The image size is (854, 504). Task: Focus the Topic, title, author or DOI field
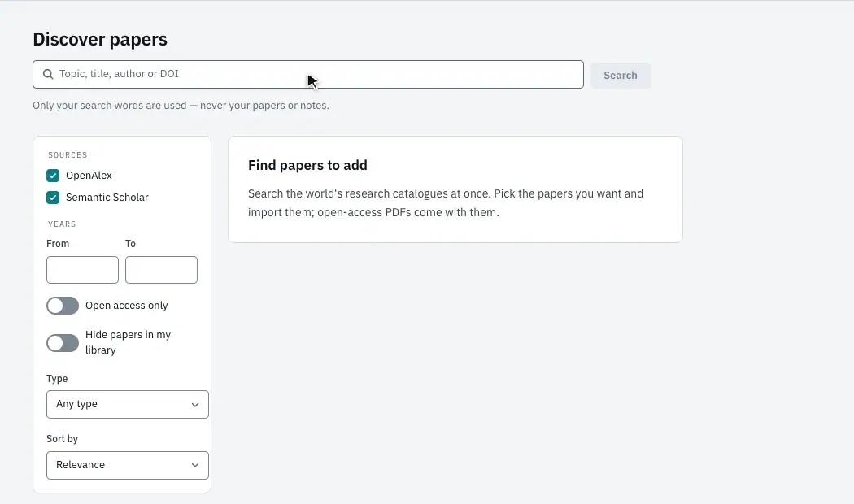click(308, 75)
